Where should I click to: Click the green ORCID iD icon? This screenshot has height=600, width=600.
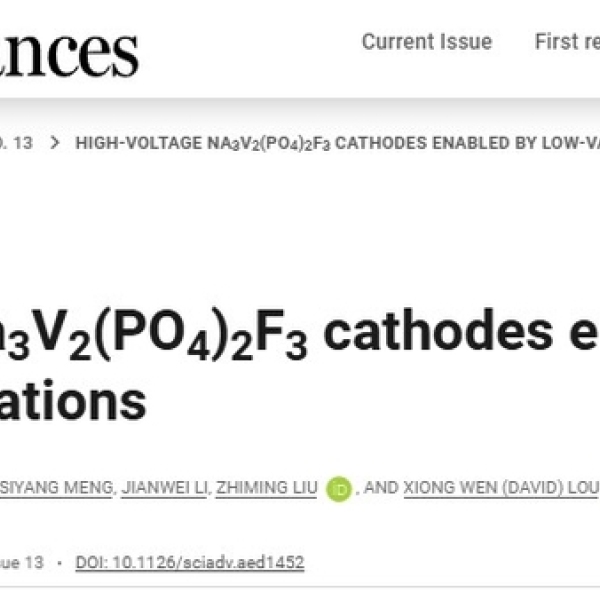pos(339,489)
